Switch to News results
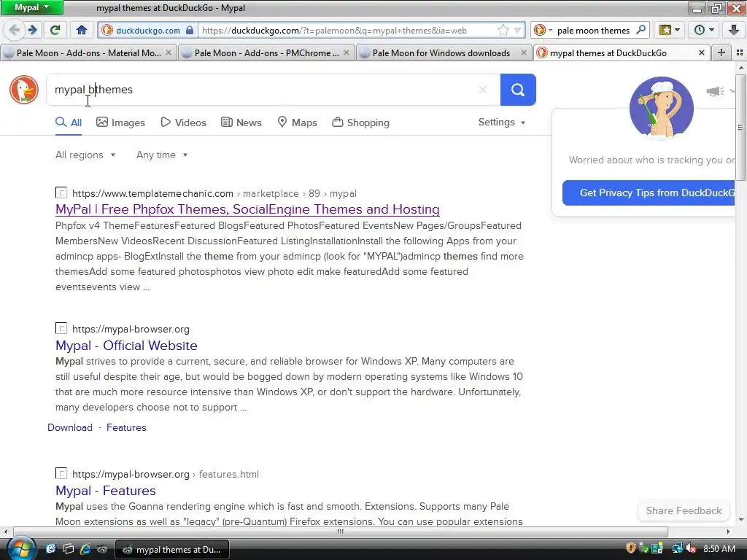Image resolution: width=747 pixels, height=560 pixels. (x=241, y=122)
